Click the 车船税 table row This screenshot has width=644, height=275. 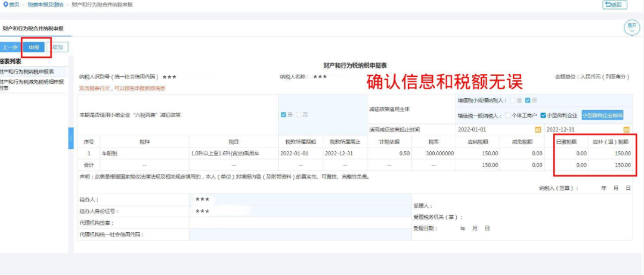[x=145, y=154]
